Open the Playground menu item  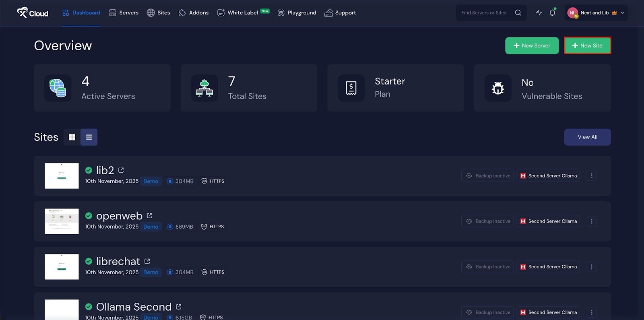(x=297, y=13)
